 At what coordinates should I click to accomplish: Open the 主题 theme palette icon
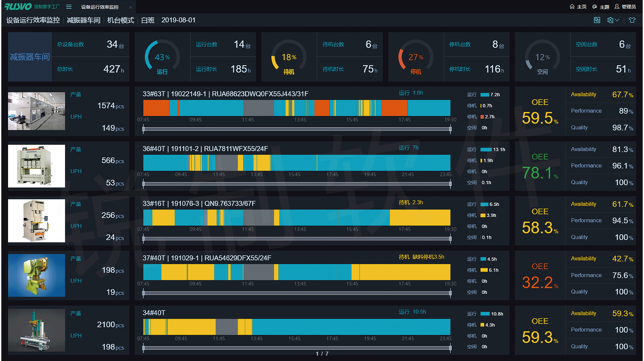pos(595,7)
